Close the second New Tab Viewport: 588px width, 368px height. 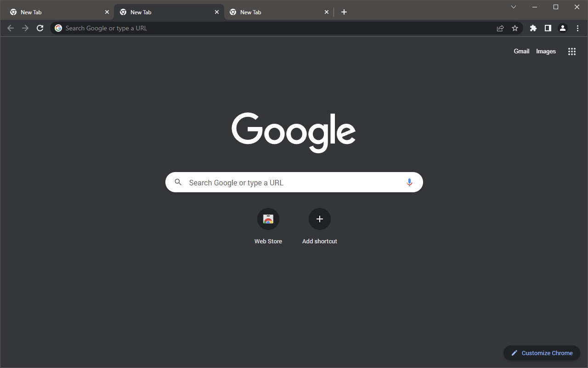(x=217, y=12)
